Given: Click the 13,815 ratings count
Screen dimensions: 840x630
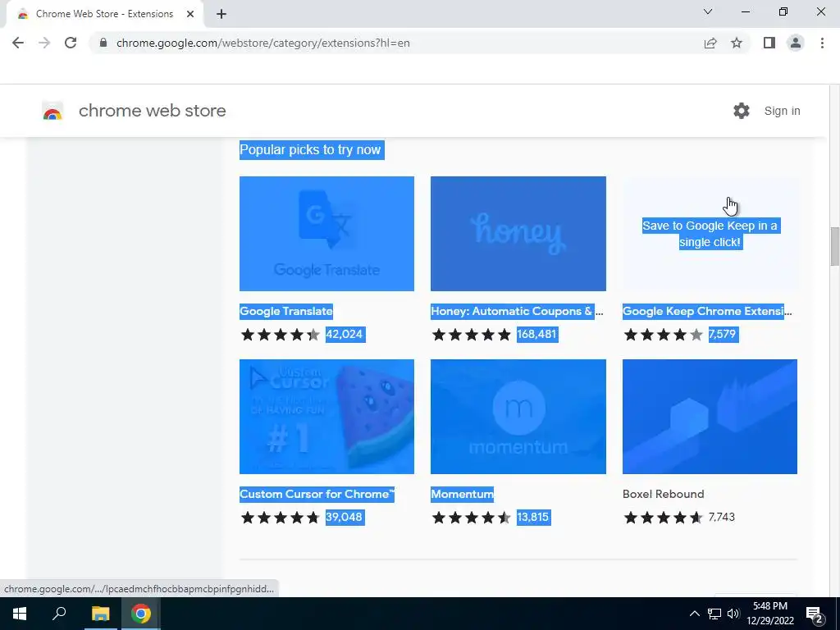Looking at the screenshot, I should coord(533,517).
